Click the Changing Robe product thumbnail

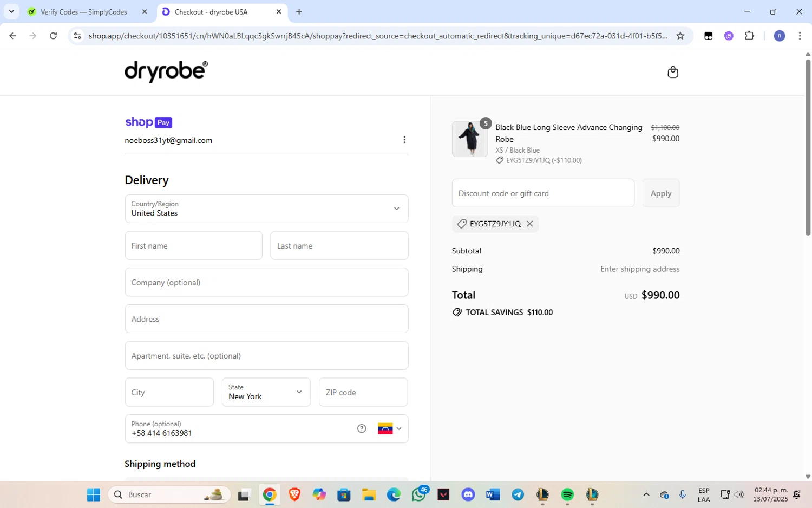coord(470,139)
